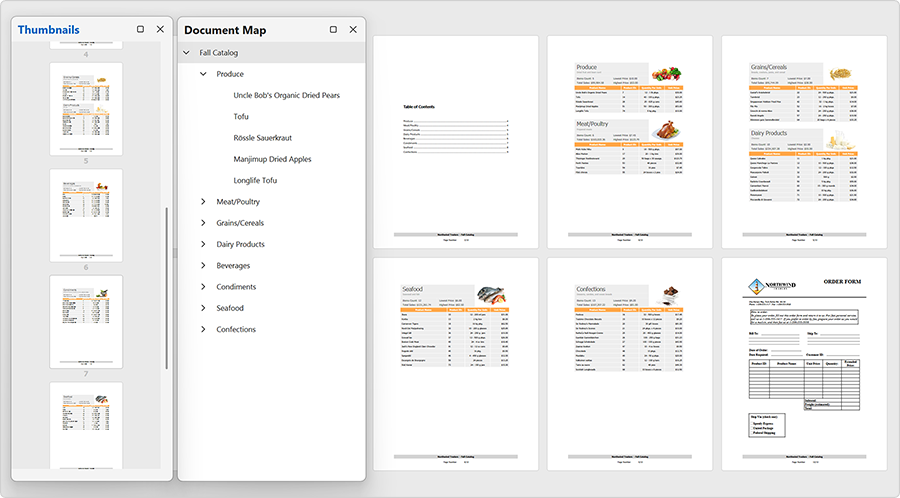Expand the Seafood node
Image resolution: width=900 pixels, height=498 pixels.
point(203,308)
